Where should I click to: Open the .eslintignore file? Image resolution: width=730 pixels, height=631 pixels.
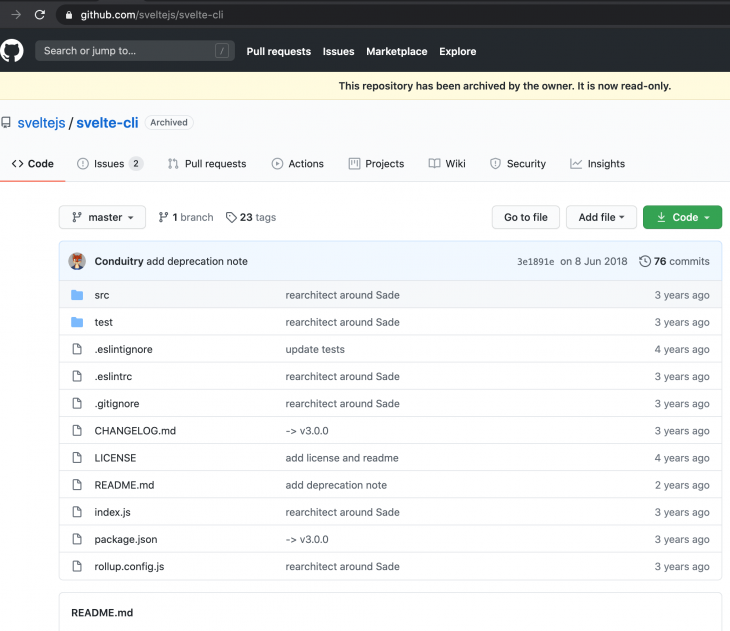tap(123, 349)
